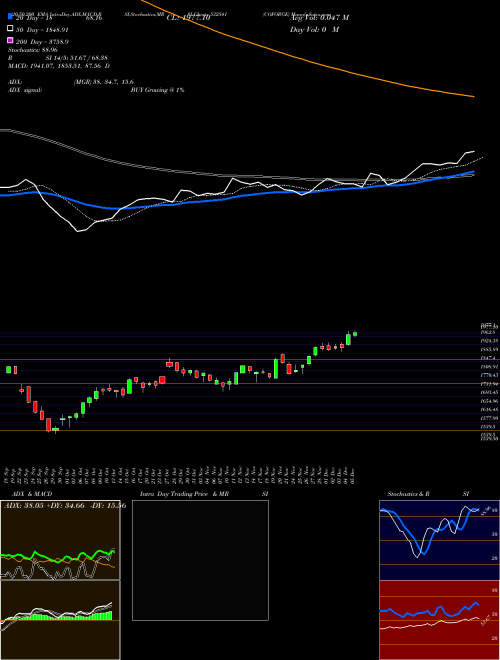This screenshot has width=500, height=660.
Task: Open the red RSI chart panel
Action: 439,620
